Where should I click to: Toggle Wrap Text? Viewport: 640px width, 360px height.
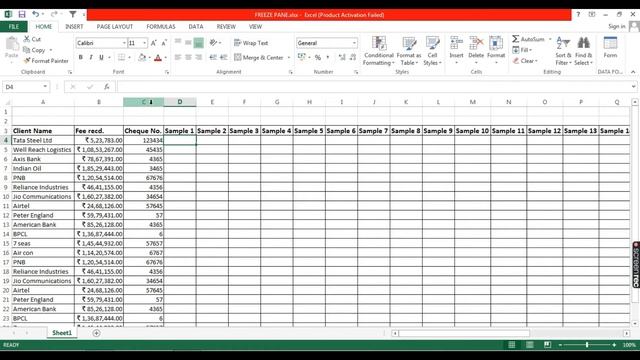pos(251,43)
